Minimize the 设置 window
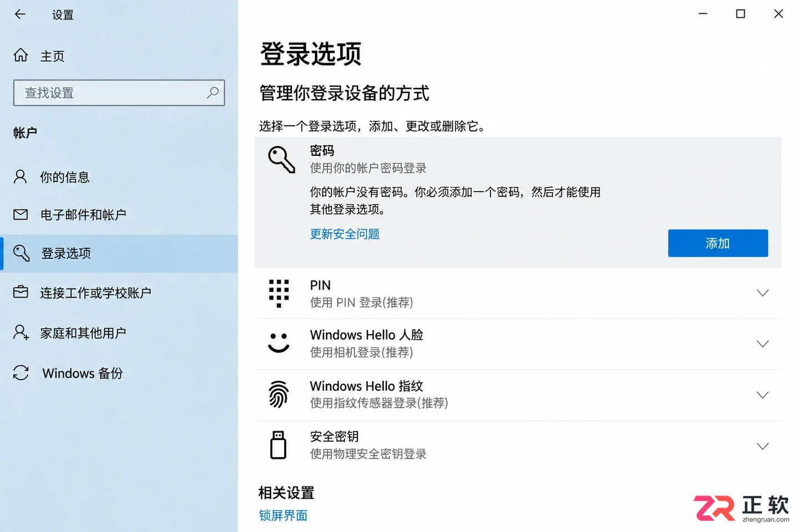 [x=703, y=14]
